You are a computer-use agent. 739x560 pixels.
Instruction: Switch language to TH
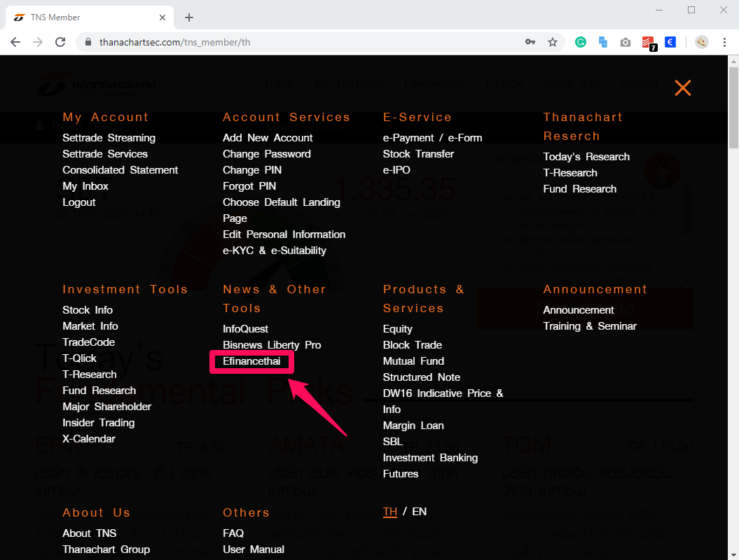point(390,512)
